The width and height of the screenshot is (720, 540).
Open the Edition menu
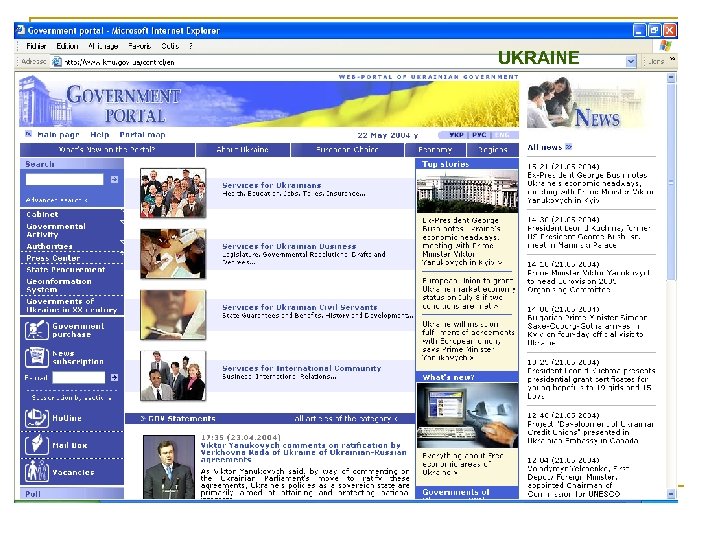pyautogui.click(x=67, y=46)
